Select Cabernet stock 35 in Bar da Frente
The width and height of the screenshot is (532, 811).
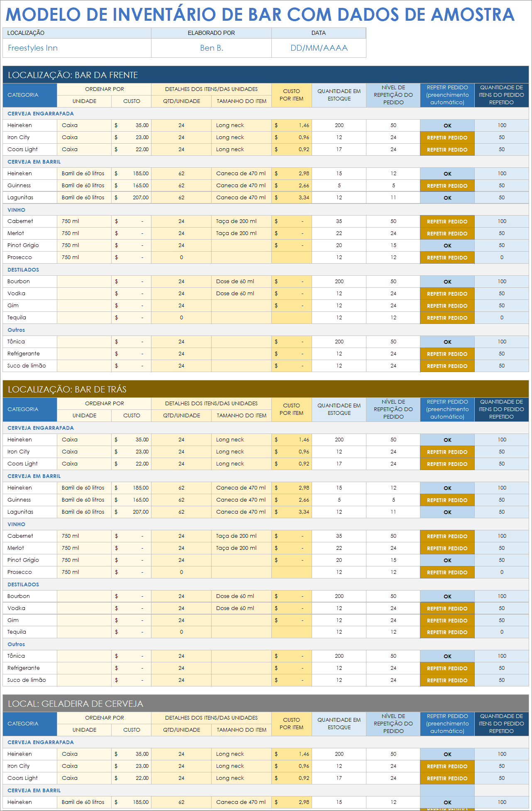(339, 221)
